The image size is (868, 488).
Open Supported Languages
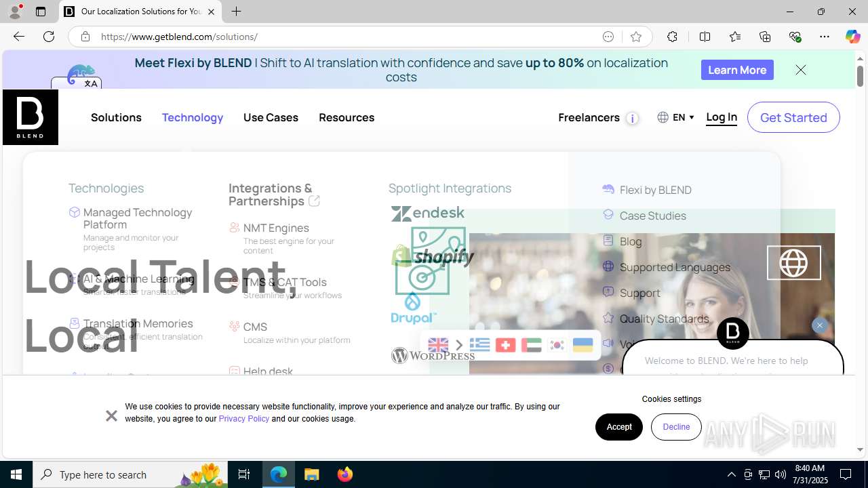click(675, 267)
